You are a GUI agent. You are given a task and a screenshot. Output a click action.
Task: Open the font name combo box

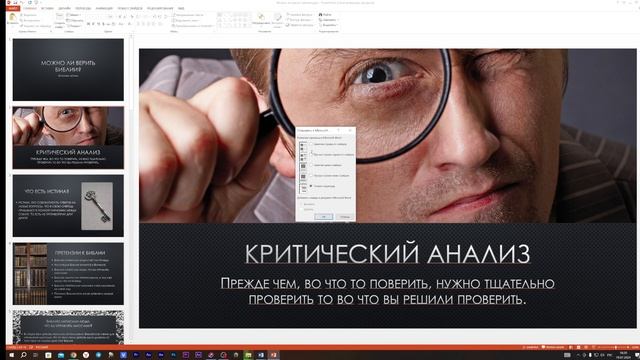[x=98, y=17]
